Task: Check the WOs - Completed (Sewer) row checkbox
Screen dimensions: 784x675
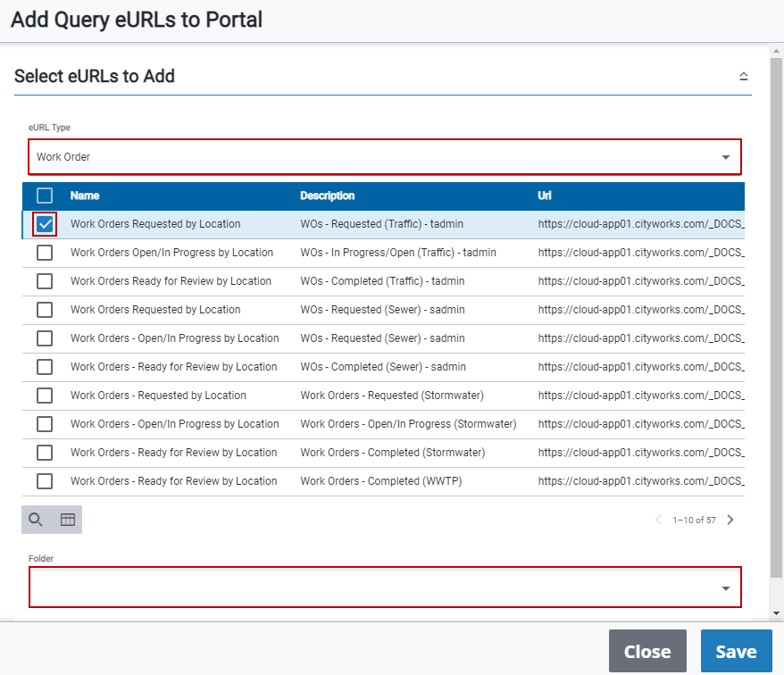Action: [45, 367]
